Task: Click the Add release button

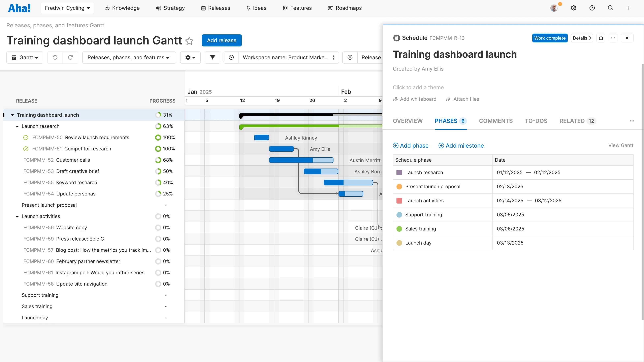Action: tap(222, 40)
